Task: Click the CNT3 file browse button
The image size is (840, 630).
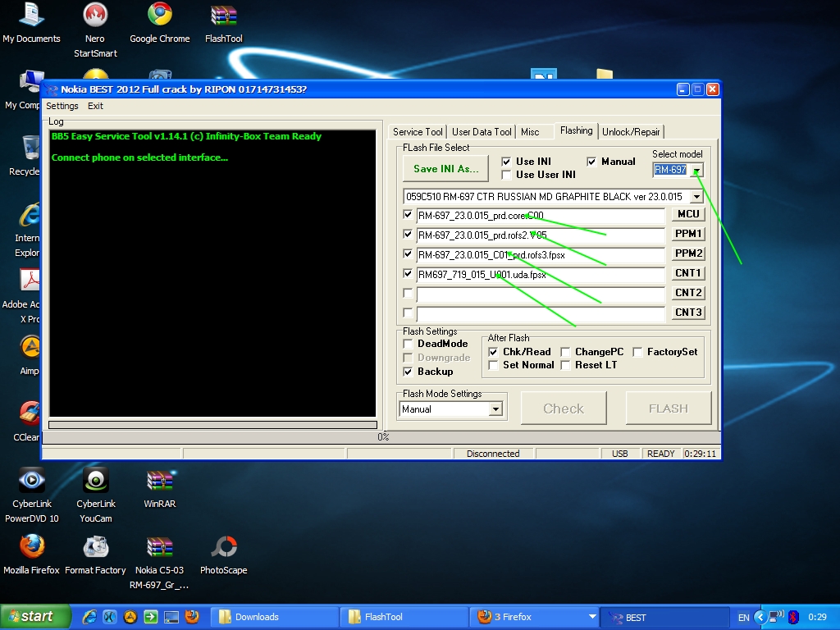Action: (x=688, y=313)
